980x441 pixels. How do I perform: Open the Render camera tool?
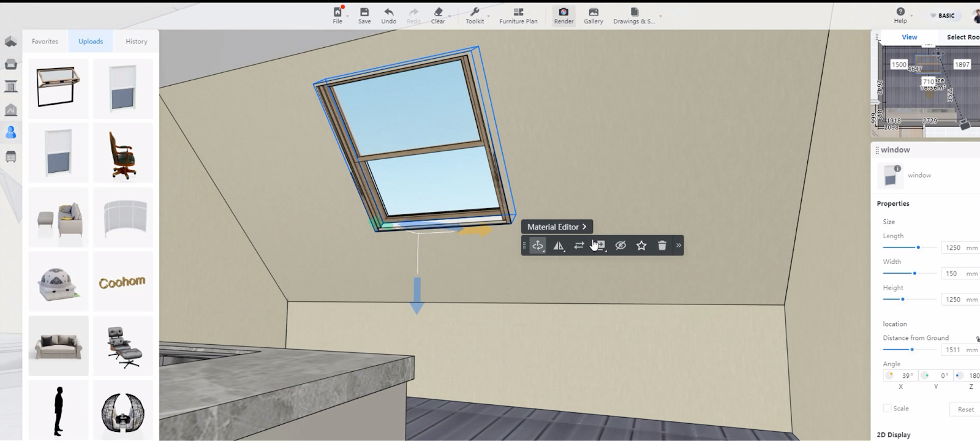[x=563, y=15]
